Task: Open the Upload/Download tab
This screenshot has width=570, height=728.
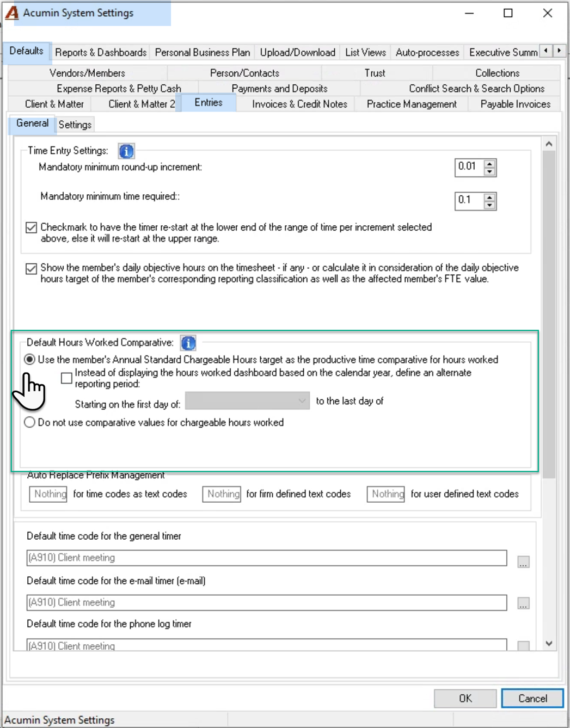Action: click(x=297, y=52)
